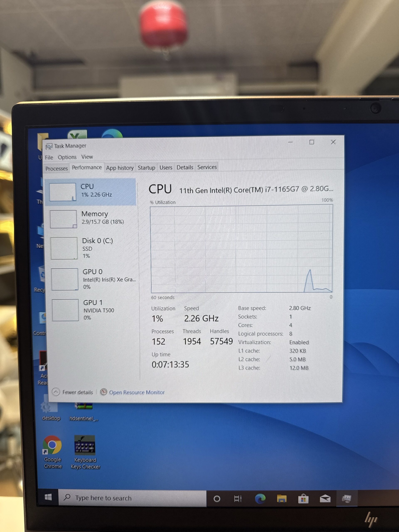Switch to the Processes tab

point(57,168)
